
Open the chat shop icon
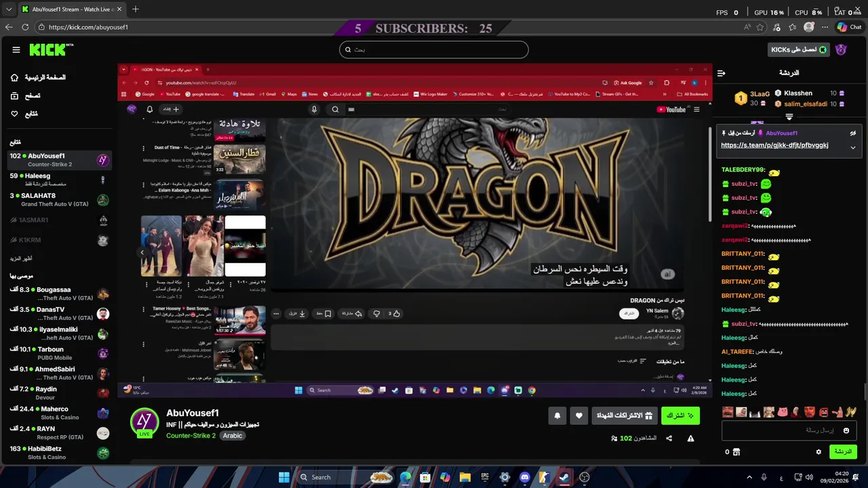point(736,452)
